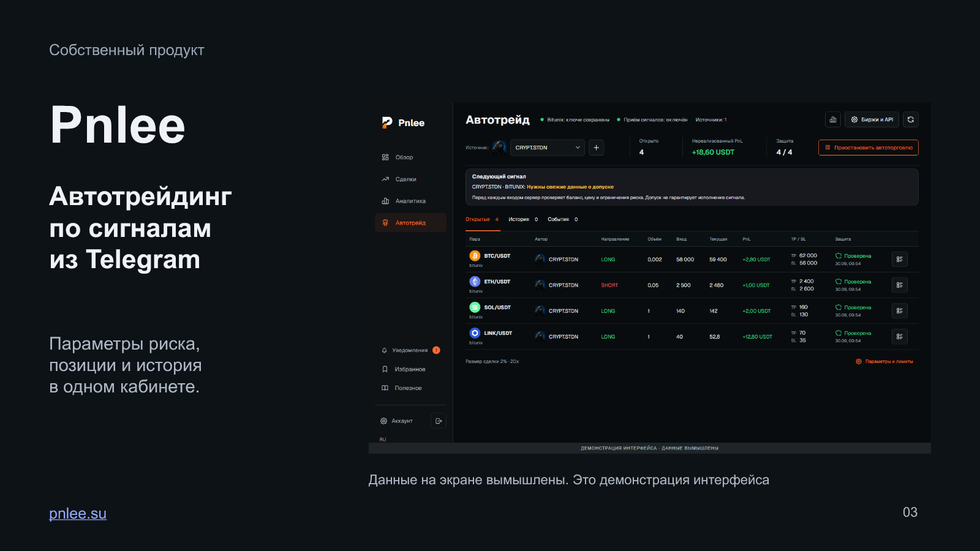Click the chart statistics icon button at top right

(x=833, y=119)
